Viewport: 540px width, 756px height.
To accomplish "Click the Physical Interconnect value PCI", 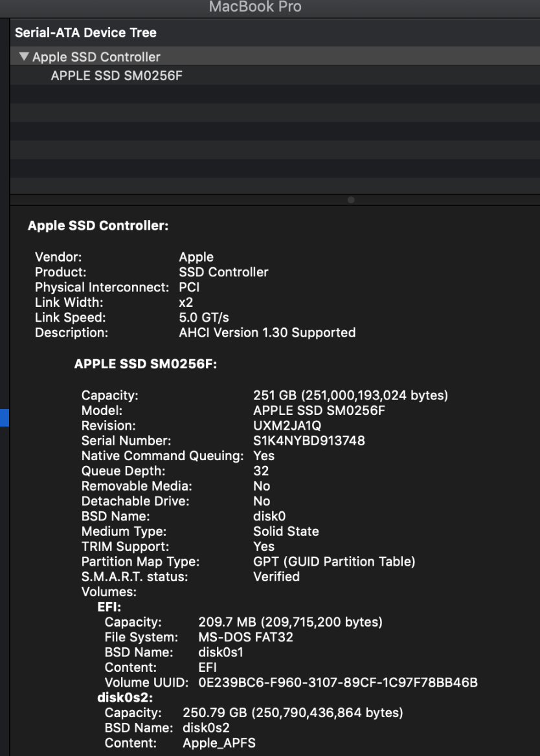I will click(189, 287).
